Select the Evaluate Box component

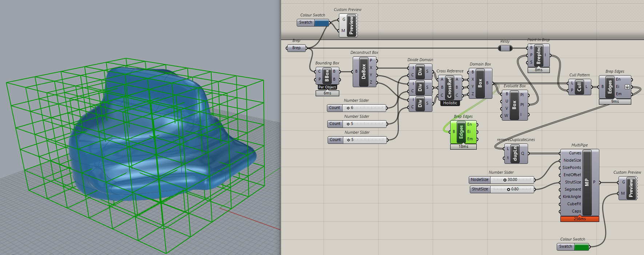click(x=514, y=105)
